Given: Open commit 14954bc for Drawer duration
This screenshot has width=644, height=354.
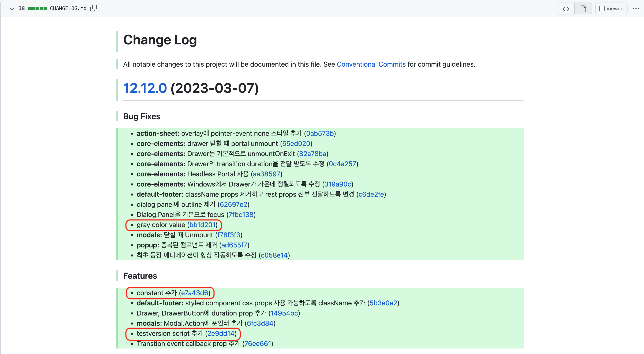Looking at the screenshot, I should (284, 313).
